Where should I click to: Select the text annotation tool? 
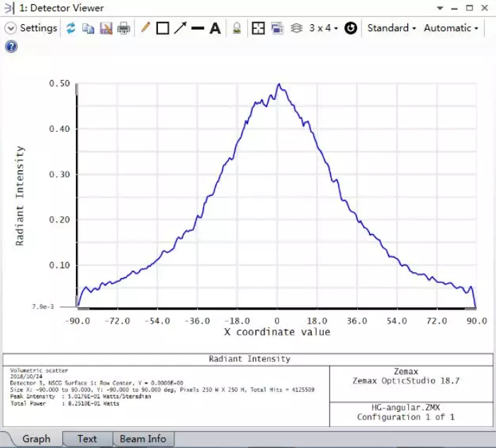215,28
